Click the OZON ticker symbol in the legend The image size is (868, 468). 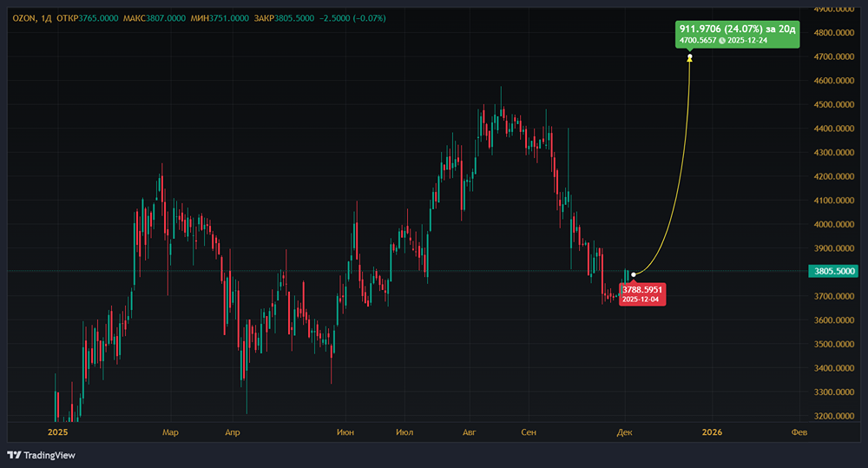point(23,18)
